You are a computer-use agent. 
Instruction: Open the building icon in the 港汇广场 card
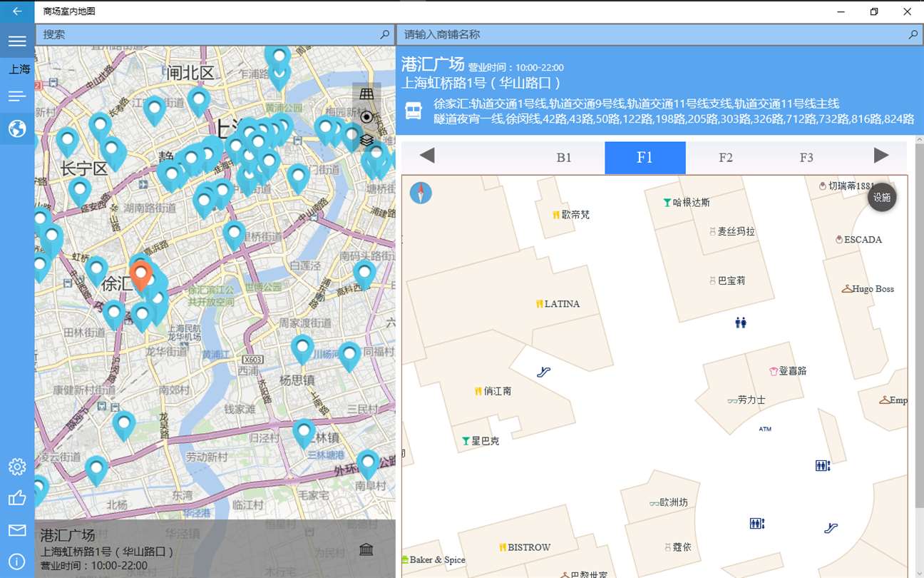(366, 549)
